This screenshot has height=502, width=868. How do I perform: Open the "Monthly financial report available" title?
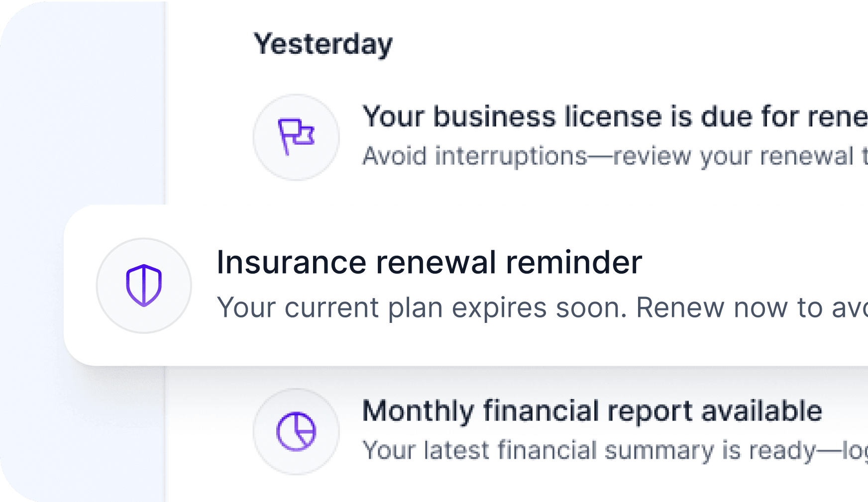click(592, 411)
